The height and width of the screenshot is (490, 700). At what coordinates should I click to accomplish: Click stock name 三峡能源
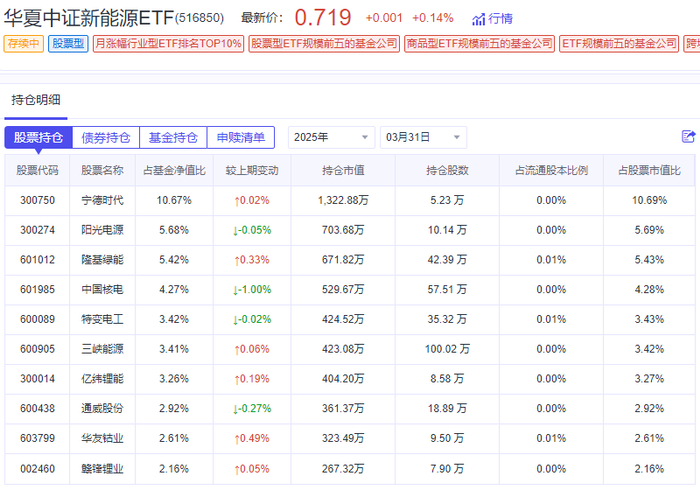[102, 349]
